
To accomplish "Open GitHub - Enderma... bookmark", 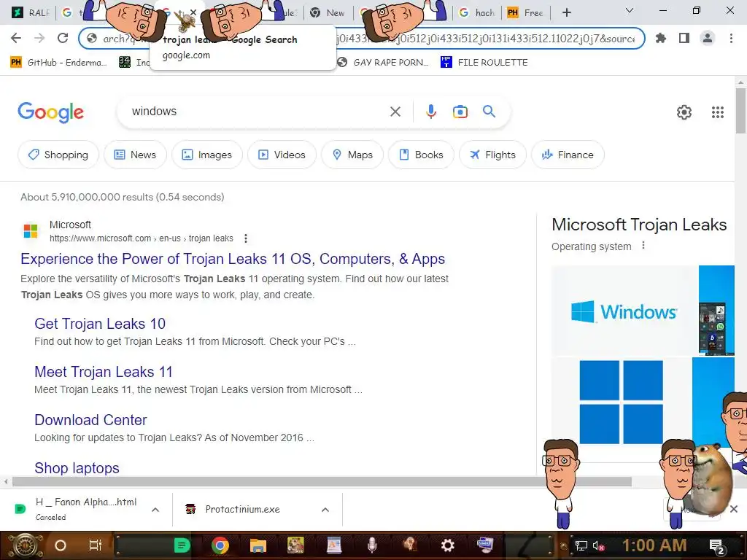I will [x=58, y=63].
